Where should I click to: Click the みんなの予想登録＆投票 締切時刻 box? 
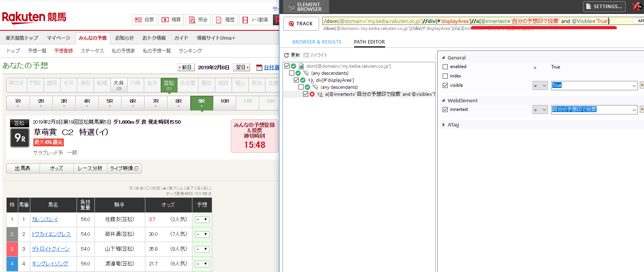click(x=255, y=136)
